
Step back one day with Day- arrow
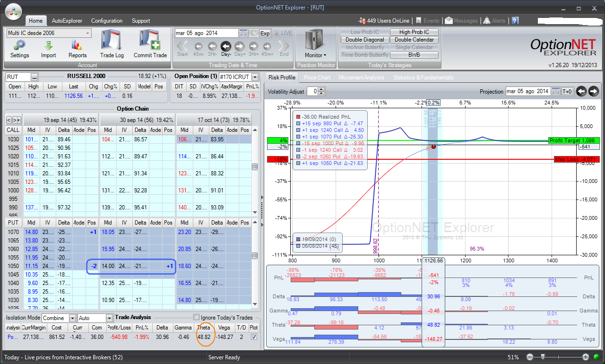click(x=226, y=46)
